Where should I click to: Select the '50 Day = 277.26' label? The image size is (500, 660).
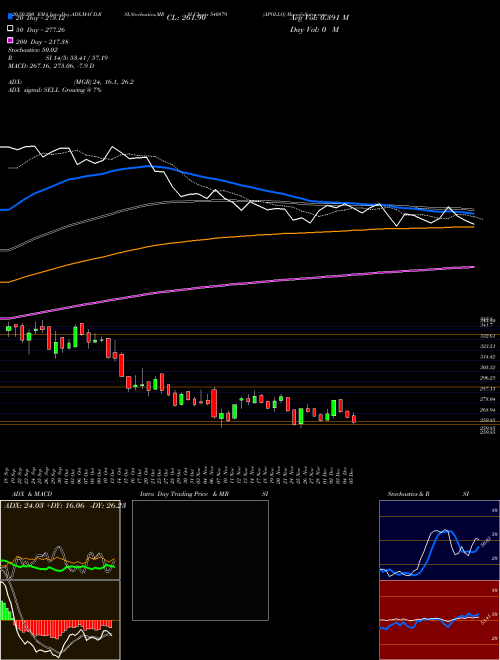(x=40, y=30)
